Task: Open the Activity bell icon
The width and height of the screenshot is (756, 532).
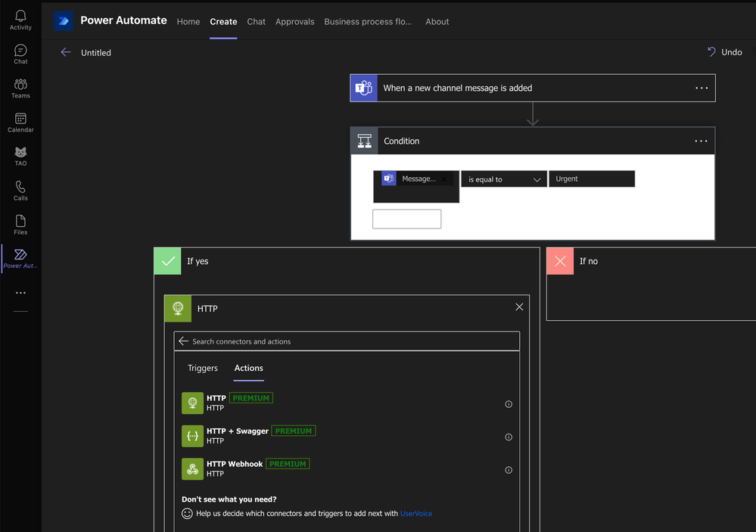Action: 20,20
